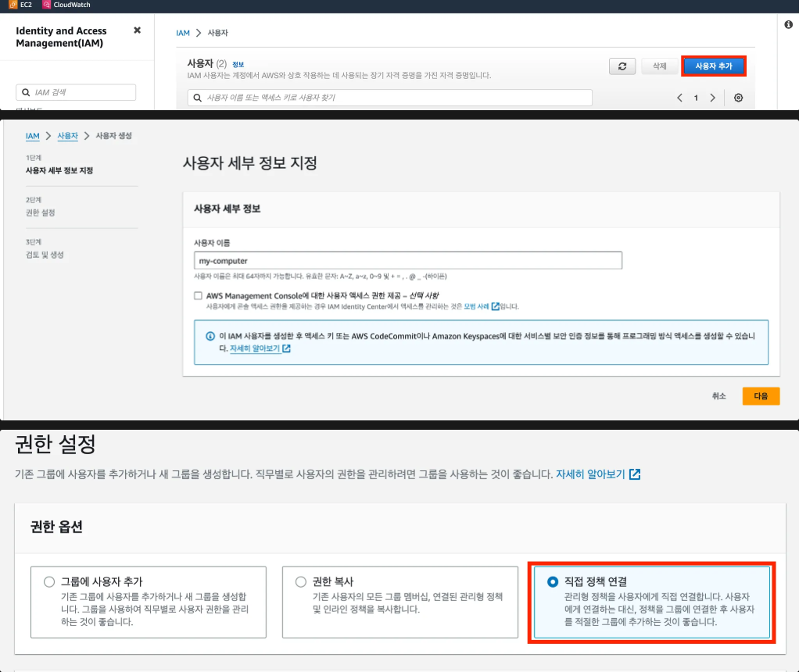Click IAM breadcrumb on 사용자 생성 page
Screen dimensions: 799x672
pyautogui.click(x=33, y=136)
